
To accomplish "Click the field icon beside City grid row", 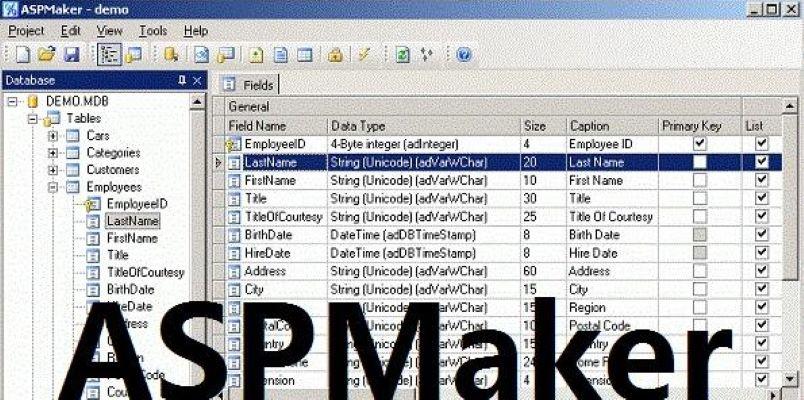I will [x=234, y=290].
